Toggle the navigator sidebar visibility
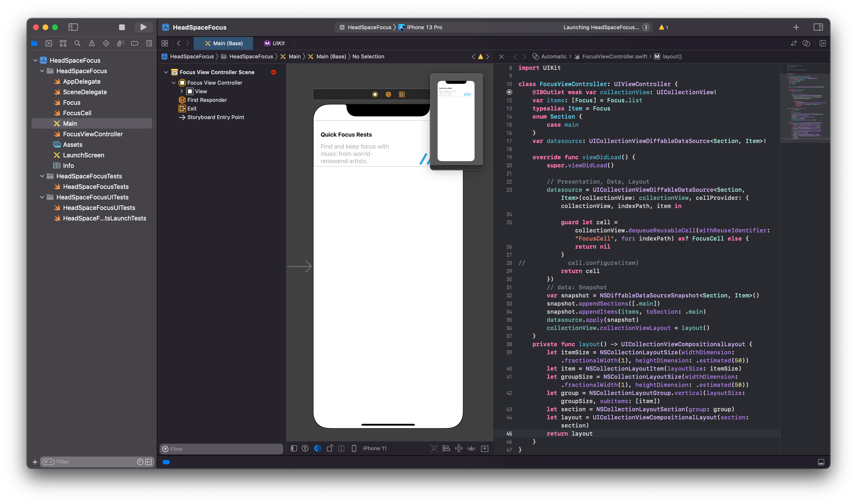857x504 pixels. coord(73,27)
